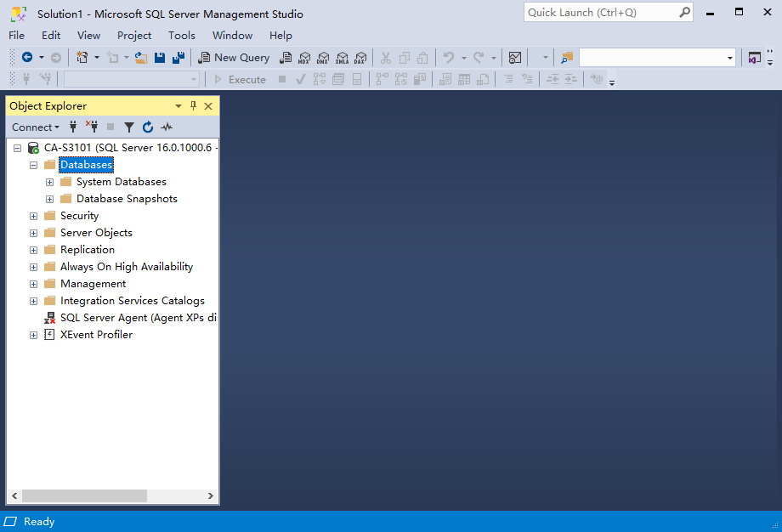Click the DAX query icon

pyautogui.click(x=360, y=58)
